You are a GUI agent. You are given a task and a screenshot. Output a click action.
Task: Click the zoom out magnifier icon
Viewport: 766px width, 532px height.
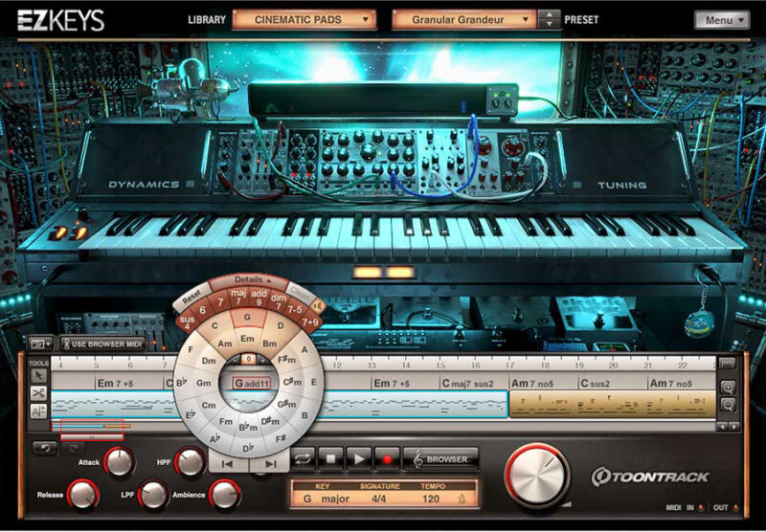[728, 405]
